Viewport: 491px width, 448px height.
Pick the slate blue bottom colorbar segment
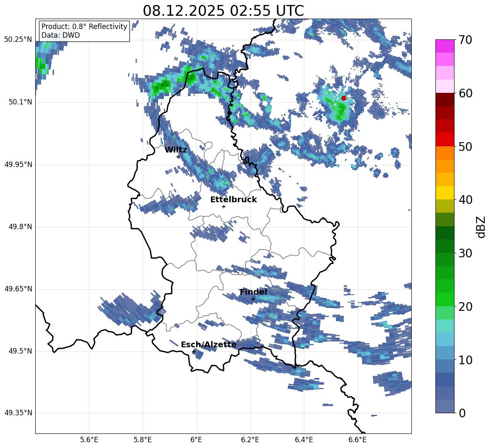(445, 406)
